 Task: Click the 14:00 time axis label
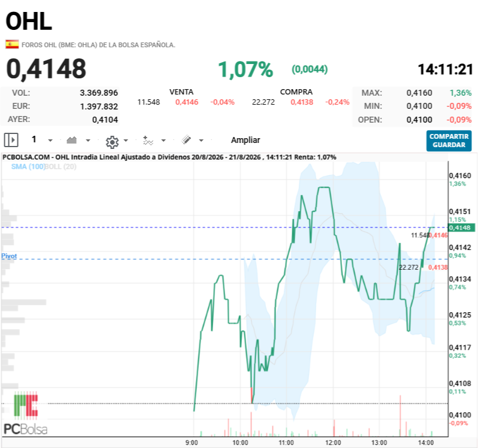click(426, 443)
